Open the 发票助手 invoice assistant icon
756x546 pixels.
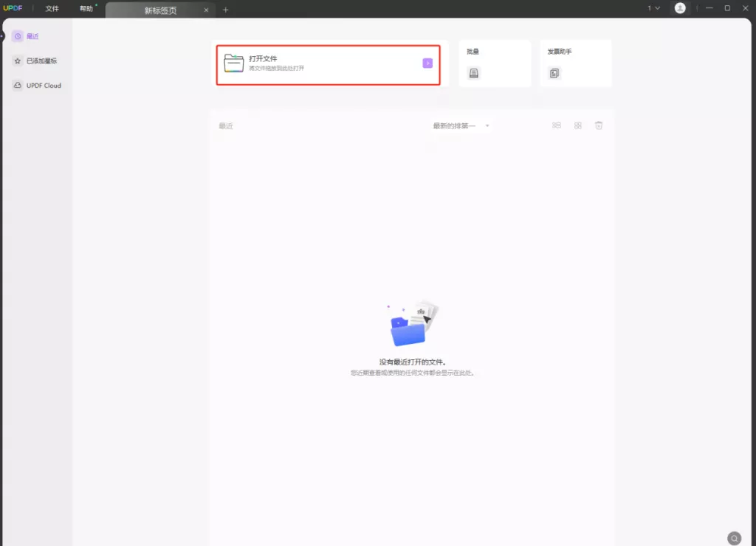(x=554, y=73)
